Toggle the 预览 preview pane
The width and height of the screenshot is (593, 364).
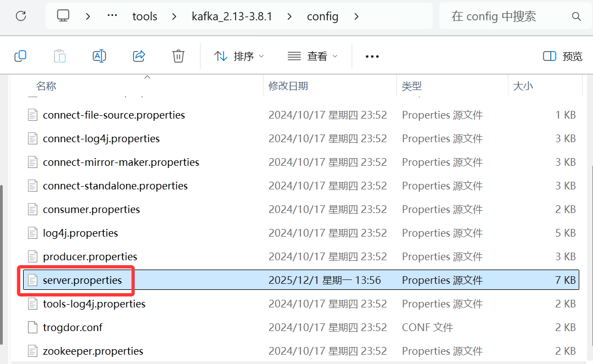(562, 57)
